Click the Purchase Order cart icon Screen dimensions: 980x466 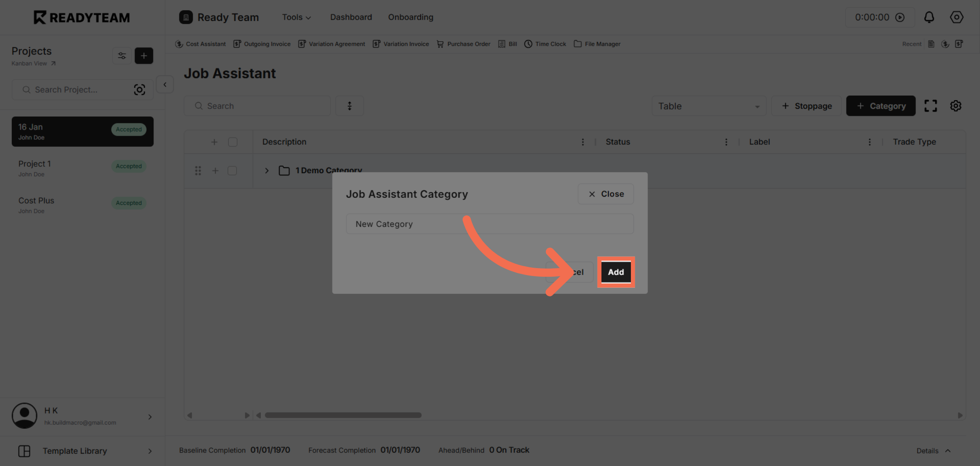[440, 44]
